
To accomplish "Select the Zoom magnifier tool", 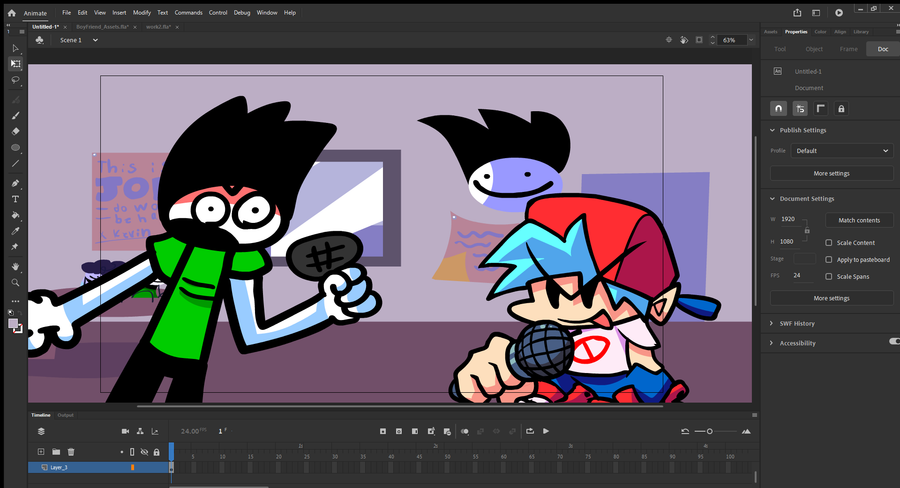I will tap(15, 282).
